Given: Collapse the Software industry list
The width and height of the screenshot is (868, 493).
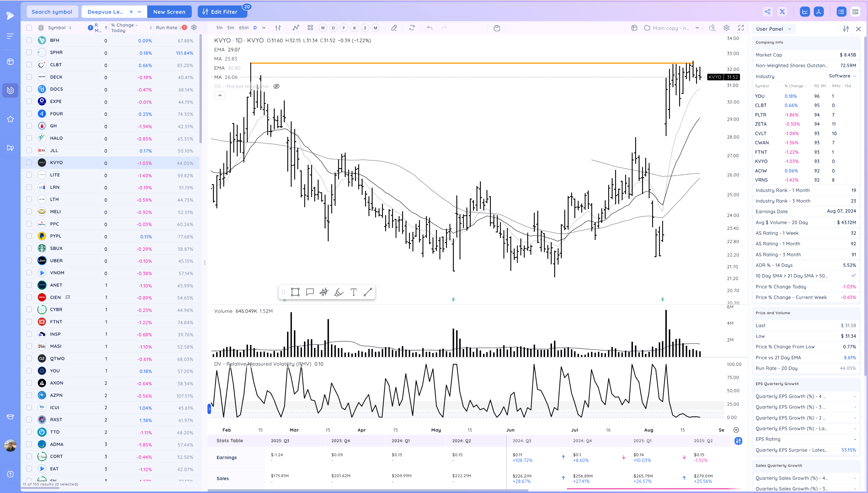Looking at the screenshot, I should pos(854,76).
